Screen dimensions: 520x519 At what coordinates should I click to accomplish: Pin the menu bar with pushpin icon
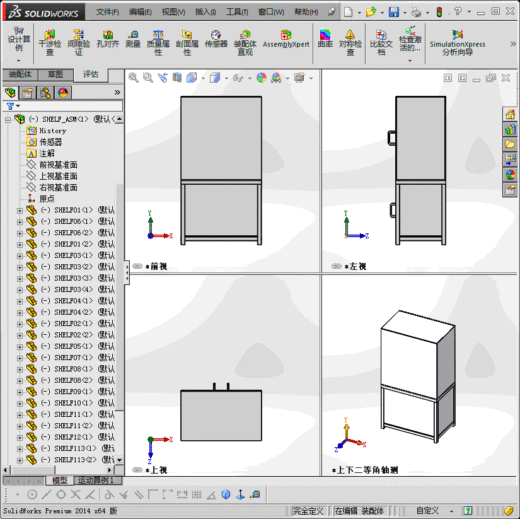(x=331, y=12)
